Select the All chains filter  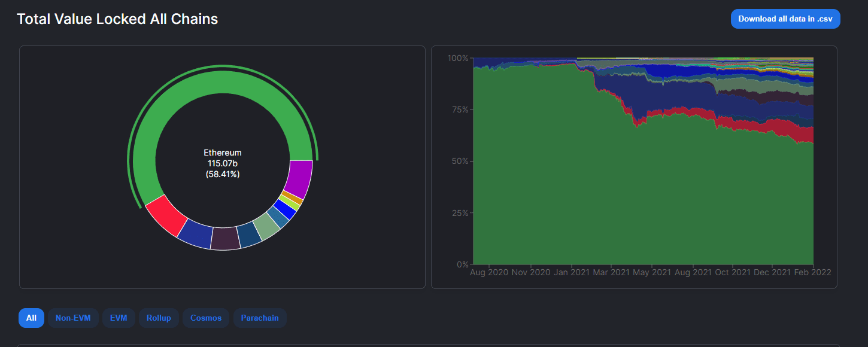pos(31,318)
